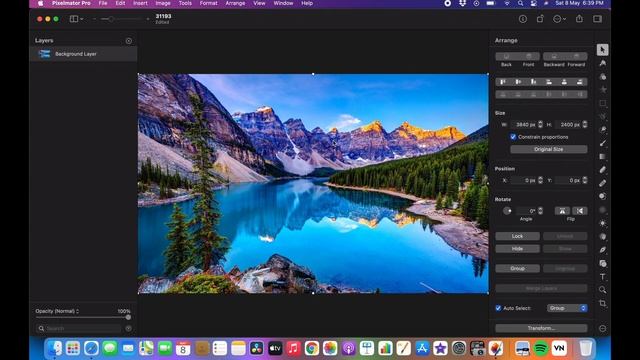This screenshot has height=360, width=640.
Task: Select the Zoom magnifier tool
Action: click(602, 290)
